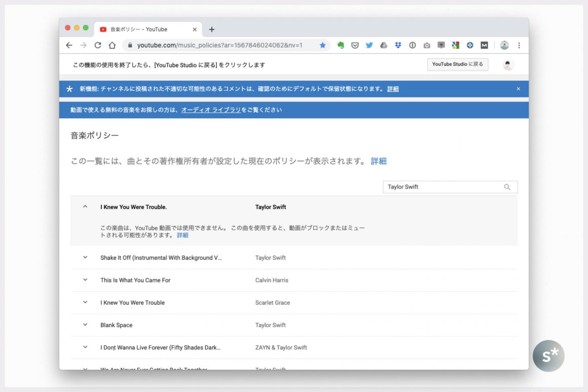
Task: Click the Twitter bird extension icon
Action: point(369,45)
